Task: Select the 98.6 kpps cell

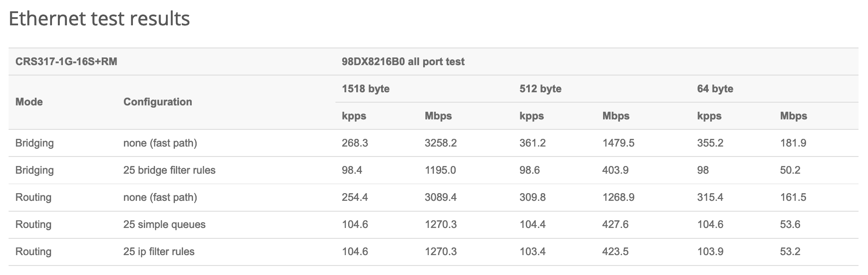Action: [529, 171]
